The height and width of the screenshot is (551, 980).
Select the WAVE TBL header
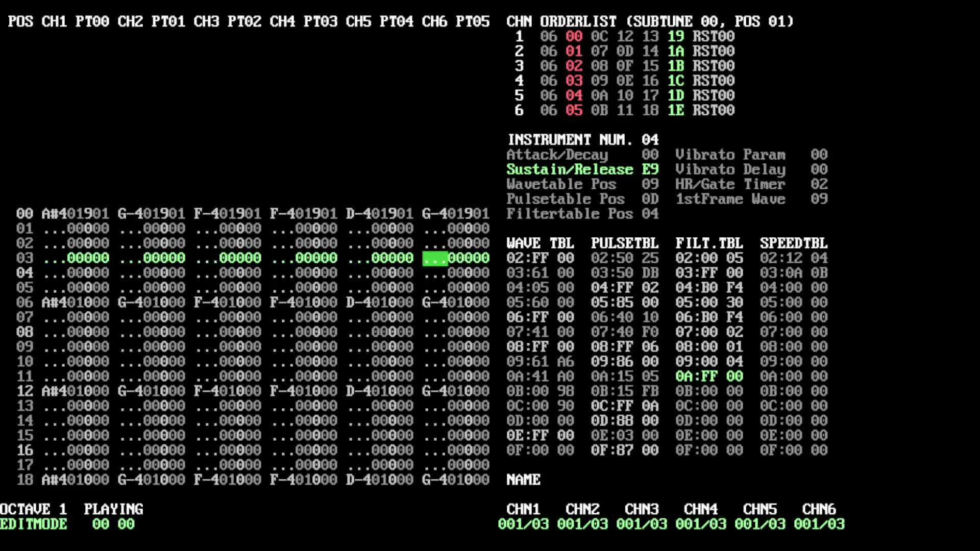tap(540, 243)
